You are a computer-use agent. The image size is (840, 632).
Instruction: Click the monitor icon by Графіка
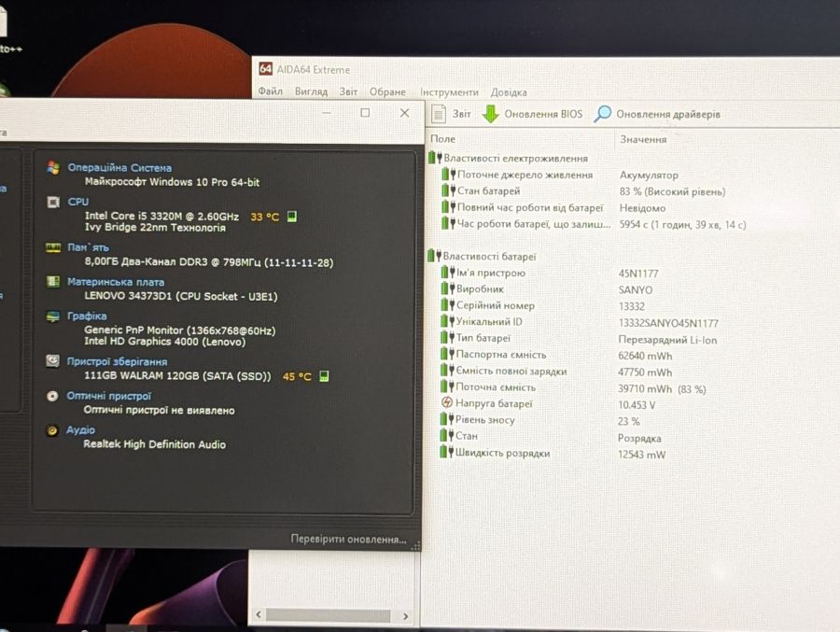52,316
